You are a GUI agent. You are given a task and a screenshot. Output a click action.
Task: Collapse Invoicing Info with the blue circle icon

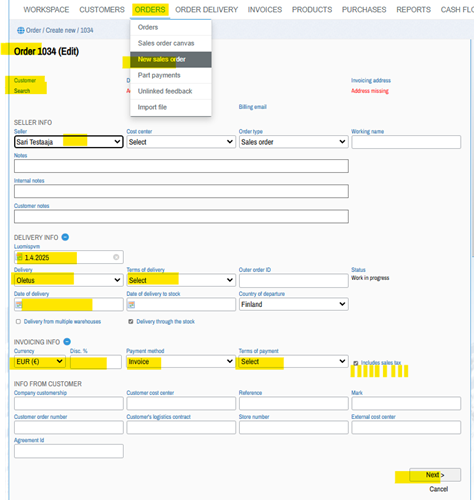(67, 342)
